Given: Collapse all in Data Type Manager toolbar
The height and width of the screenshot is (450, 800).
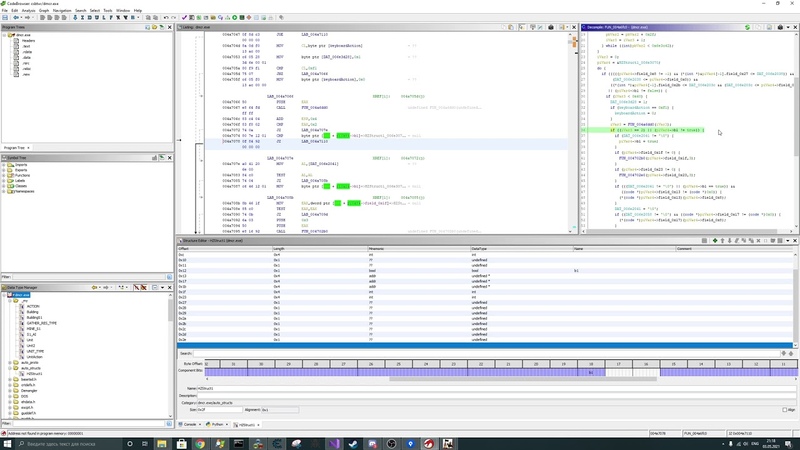Looking at the screenshot, I should pos(155,287).
